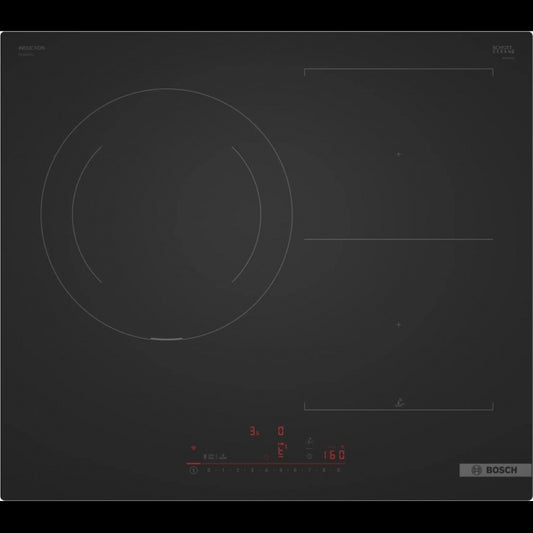Tap the lower flex zone plus marker
The image size is (533, 533).
click(399, 325)
